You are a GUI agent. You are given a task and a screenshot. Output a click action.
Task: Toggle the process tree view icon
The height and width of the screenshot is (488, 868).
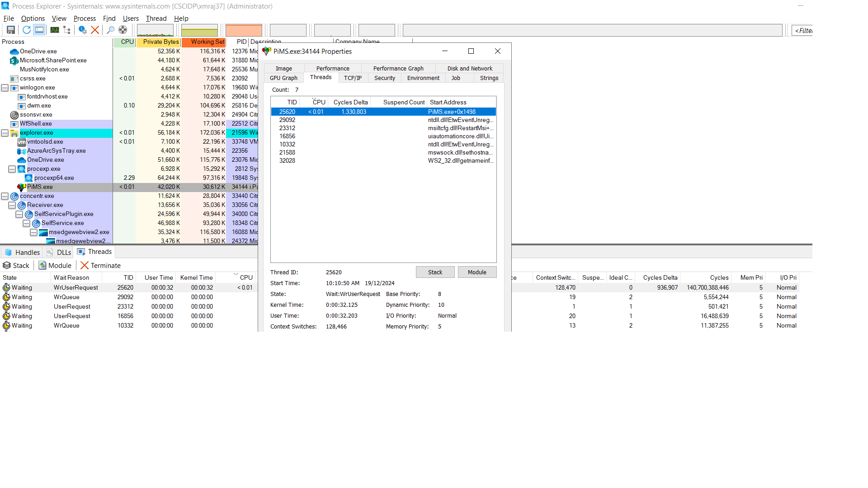(x=67, y=30)
